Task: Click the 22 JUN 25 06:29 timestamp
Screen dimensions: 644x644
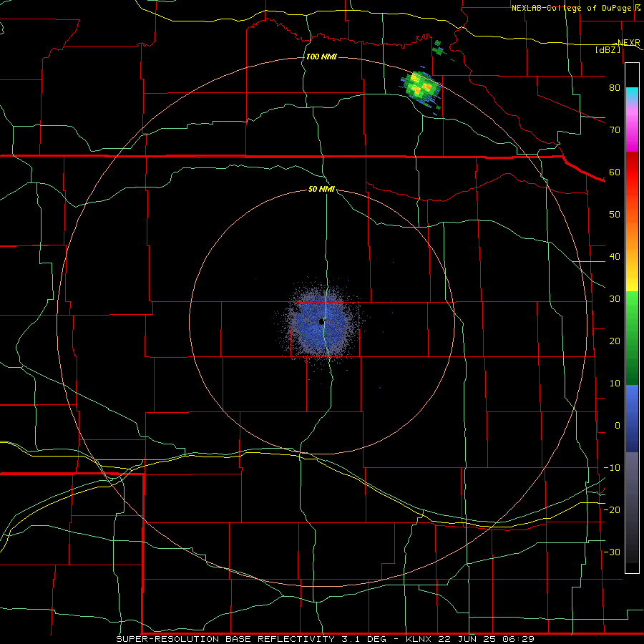Action: 486,639
